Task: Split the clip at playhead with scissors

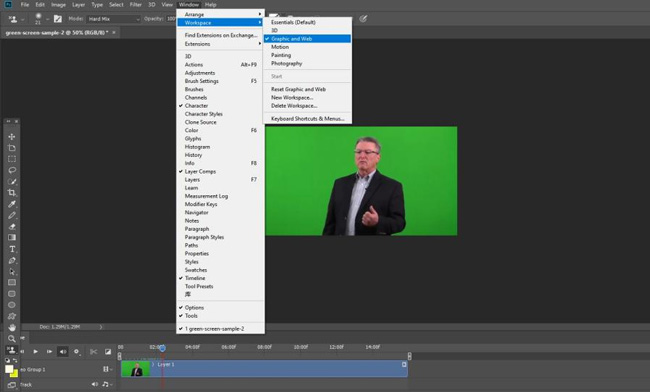Action: pos(93,352)
